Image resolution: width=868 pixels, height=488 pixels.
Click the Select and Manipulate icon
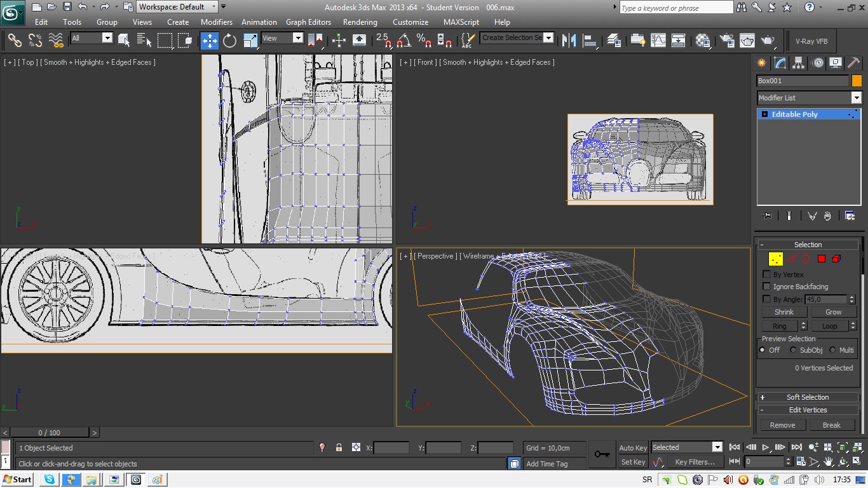click(x=339, y=41)
